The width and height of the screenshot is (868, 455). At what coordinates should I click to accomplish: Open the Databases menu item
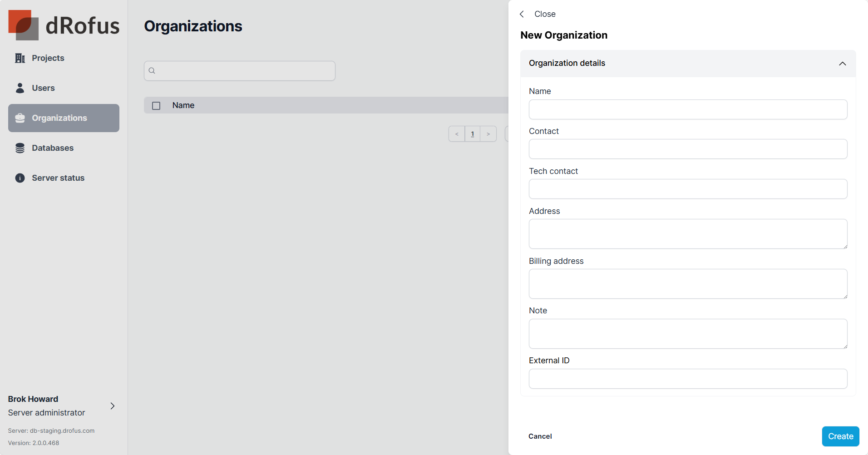pos(53,148)
